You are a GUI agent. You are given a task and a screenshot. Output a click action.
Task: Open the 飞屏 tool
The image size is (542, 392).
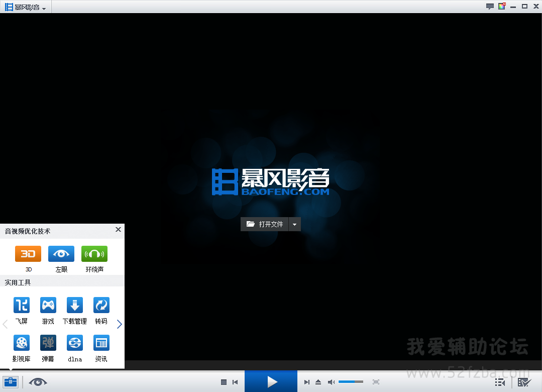(x=22, y=305)
